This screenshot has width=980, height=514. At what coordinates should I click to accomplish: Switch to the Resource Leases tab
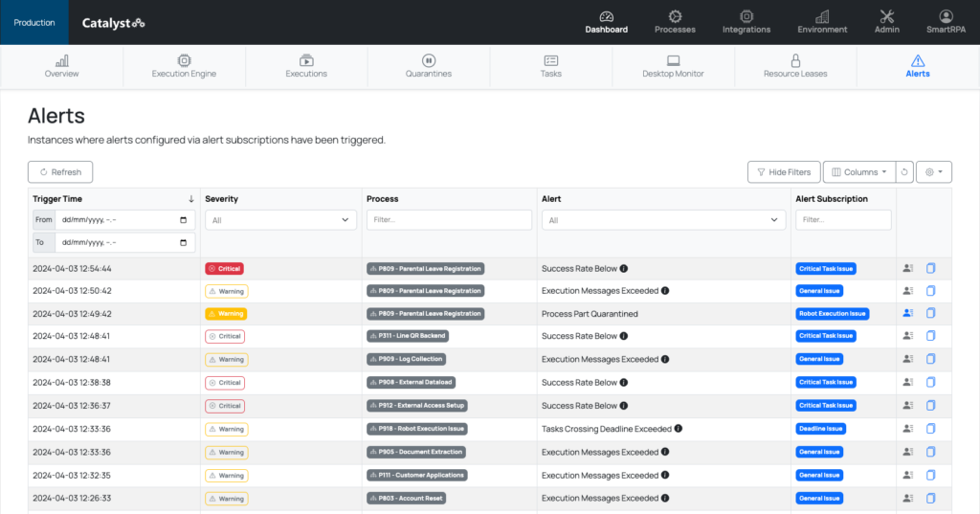[x=795, y=66]
